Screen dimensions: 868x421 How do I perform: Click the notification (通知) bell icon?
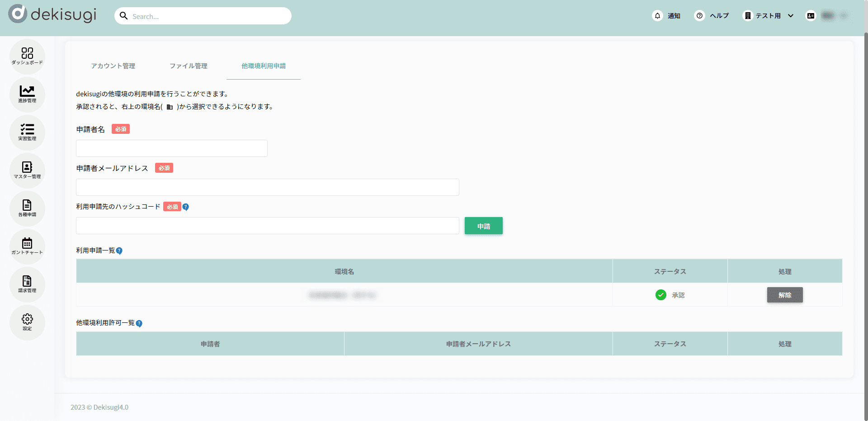pyautogui.click(x=658, y=16)
